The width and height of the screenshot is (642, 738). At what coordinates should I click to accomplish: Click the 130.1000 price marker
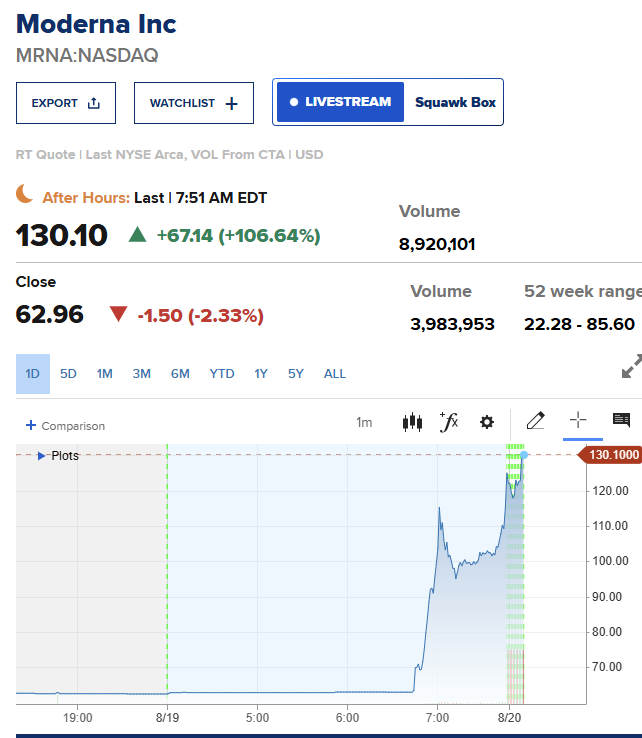pos(610,455)
